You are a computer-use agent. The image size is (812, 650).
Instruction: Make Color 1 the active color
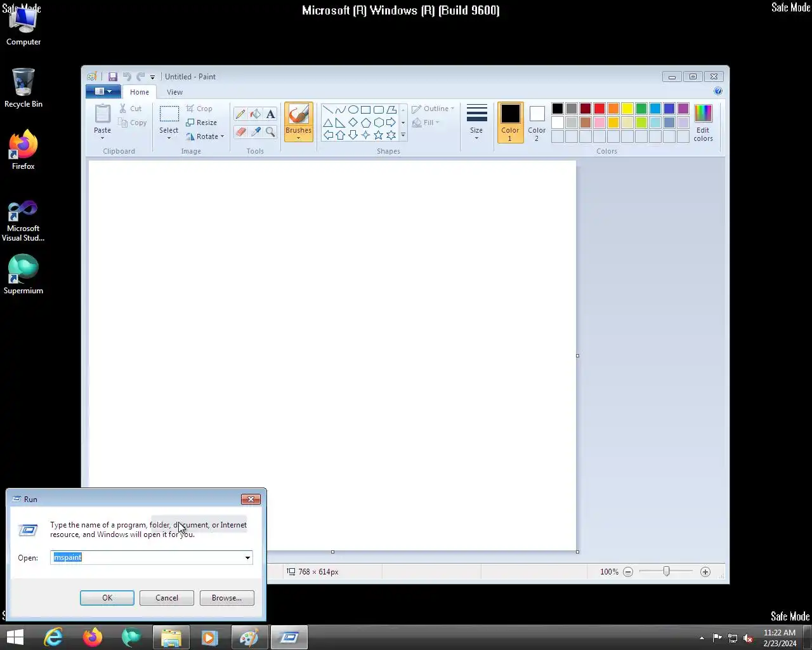coord(510,123)
